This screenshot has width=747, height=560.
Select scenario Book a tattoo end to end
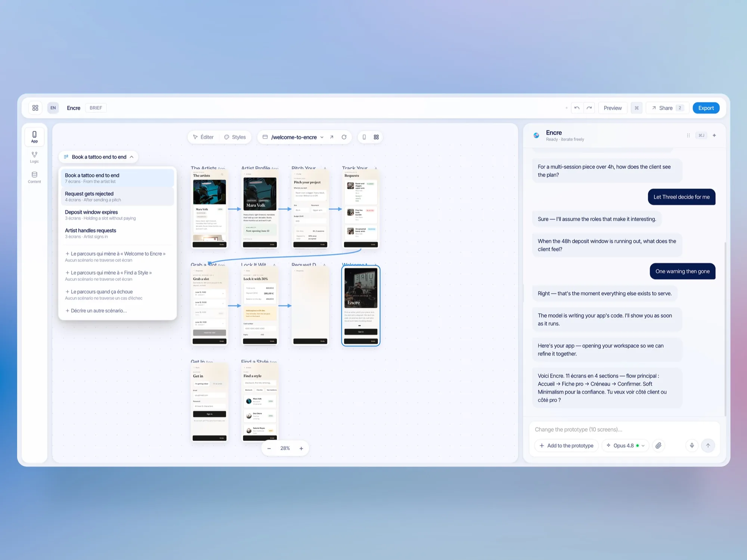[x=118, y=178]
